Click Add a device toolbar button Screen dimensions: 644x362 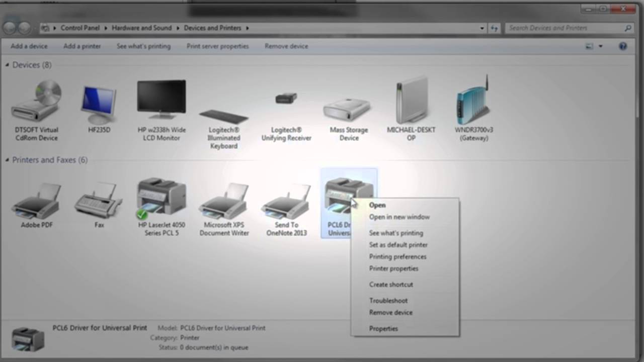click(x=29, y=46)
